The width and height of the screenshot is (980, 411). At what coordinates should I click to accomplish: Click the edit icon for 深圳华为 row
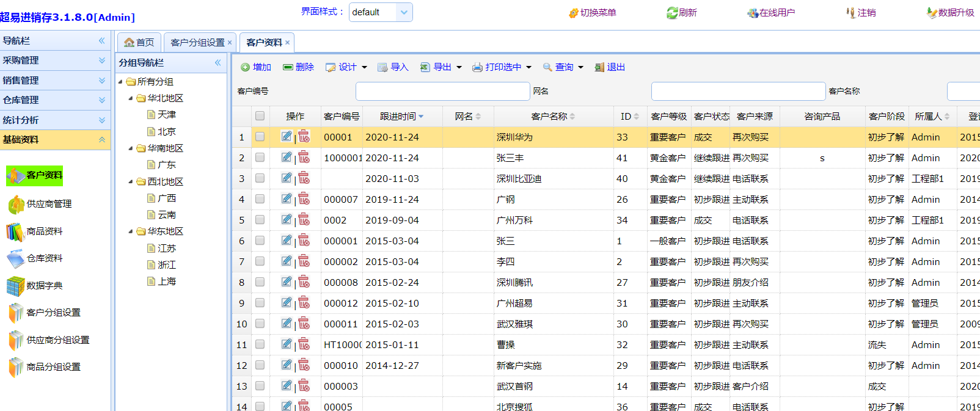pos(286,136)
